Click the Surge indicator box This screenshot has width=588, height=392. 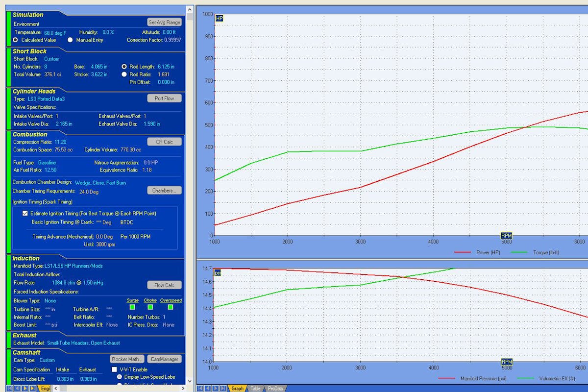[x=132, y=307]
